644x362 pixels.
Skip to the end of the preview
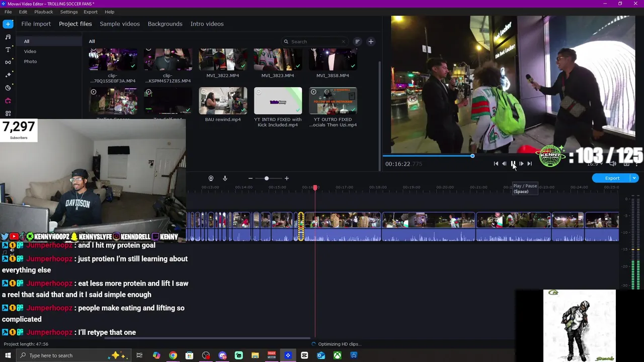[529, 164]
